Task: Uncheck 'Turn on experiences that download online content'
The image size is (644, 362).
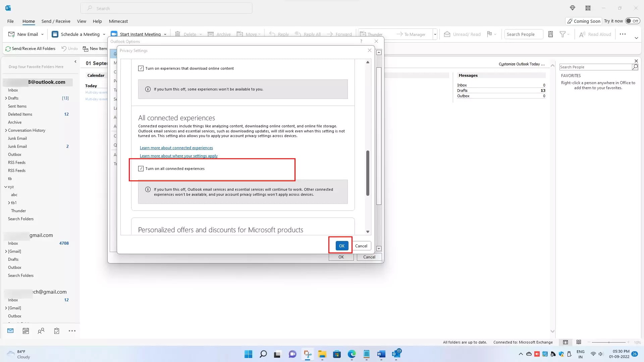Action: [141, 68]
